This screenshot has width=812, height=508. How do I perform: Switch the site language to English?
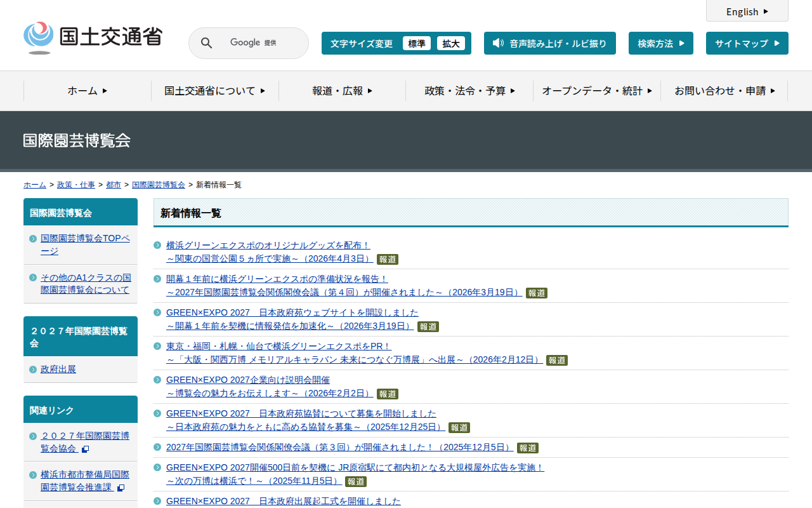tap(747, 11)
